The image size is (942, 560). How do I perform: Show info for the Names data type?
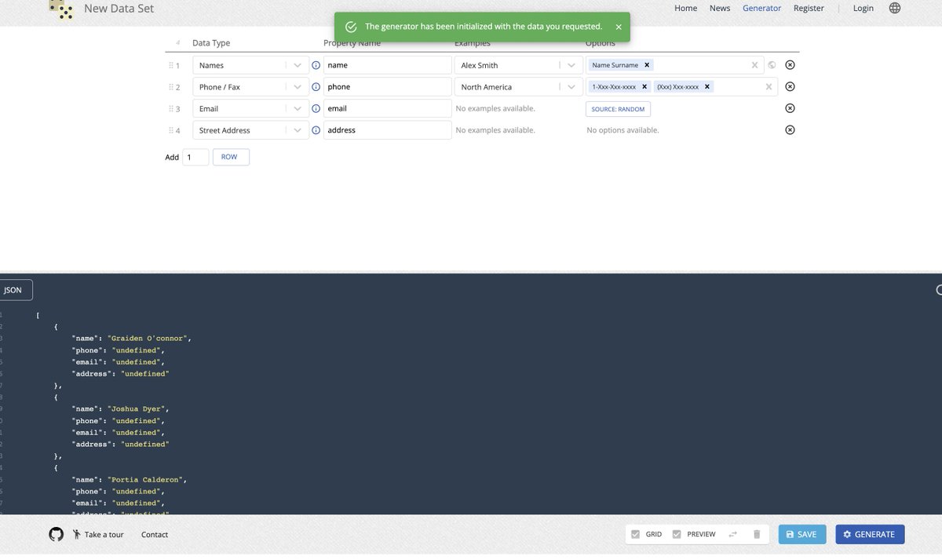[x=316, y=65]
